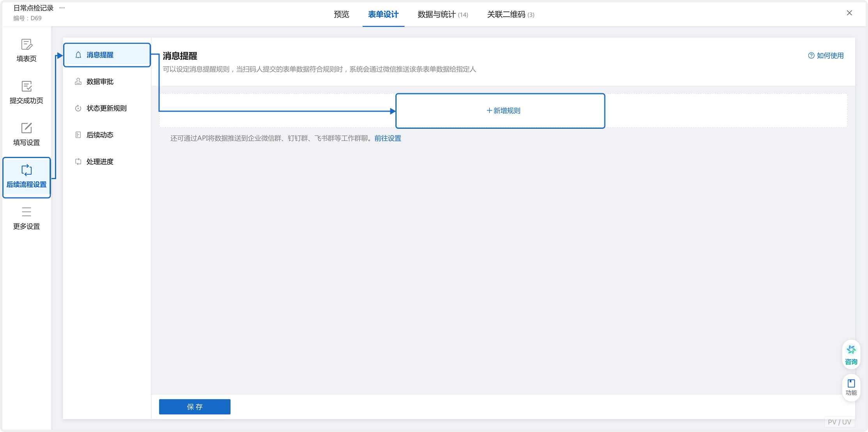
Task: Click the 保存 button
Action: point(194,407)
